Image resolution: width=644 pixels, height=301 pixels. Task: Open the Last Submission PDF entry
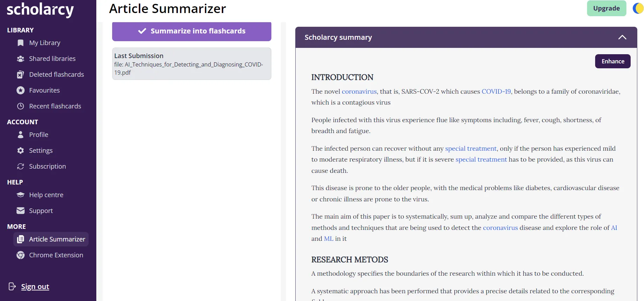point(192,64)
